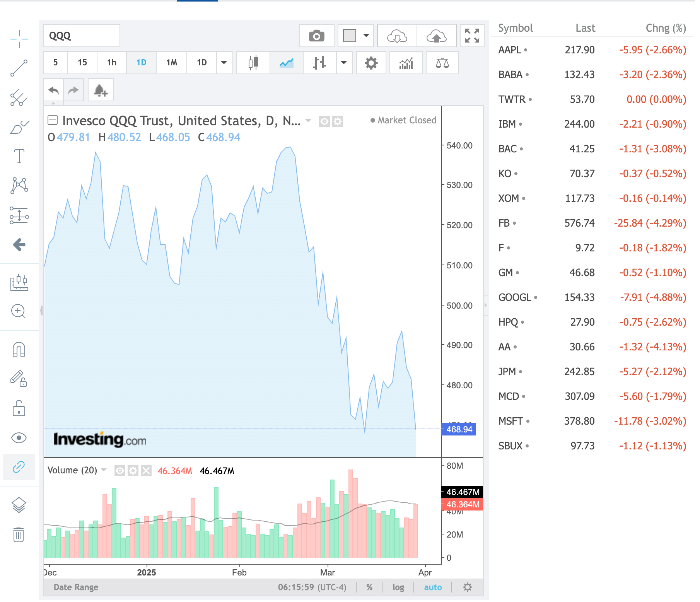This screenshot has height=602, width=700.
Task: Remove the Volume indicator
Action: [x=146, y=470]
